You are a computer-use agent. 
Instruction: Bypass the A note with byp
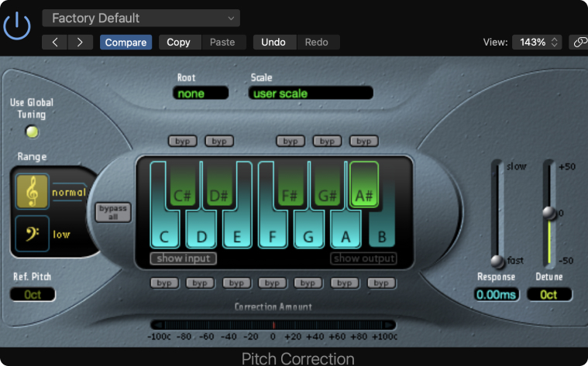click(x=344, y=283)
